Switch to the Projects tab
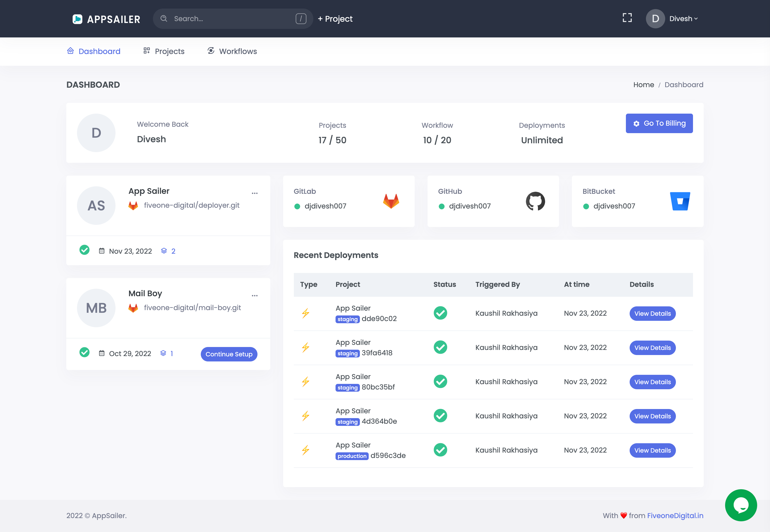Viewport: 770px width, 532px height. tap(164, 51)
